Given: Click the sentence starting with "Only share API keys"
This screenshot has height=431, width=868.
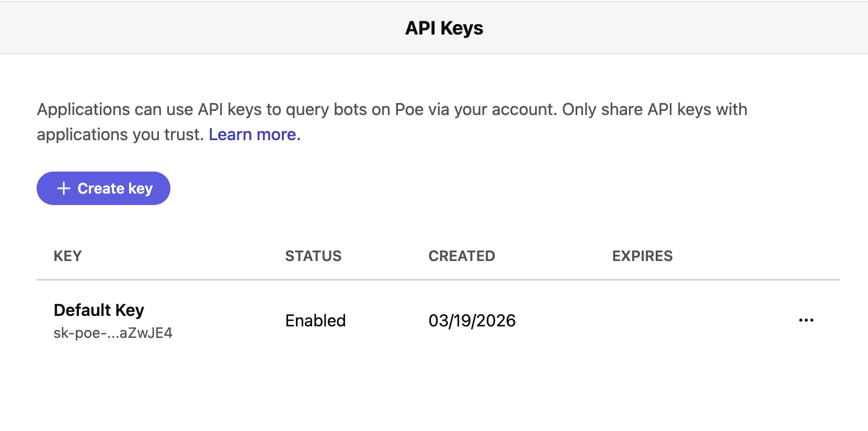Looking at the screenshot, I should coord(654,110).
